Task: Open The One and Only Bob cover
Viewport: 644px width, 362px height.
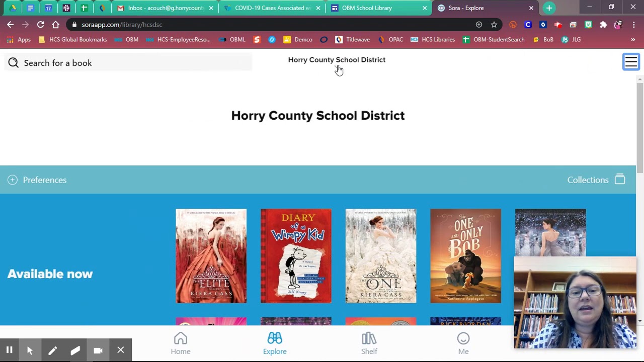Action: [465, 256]
